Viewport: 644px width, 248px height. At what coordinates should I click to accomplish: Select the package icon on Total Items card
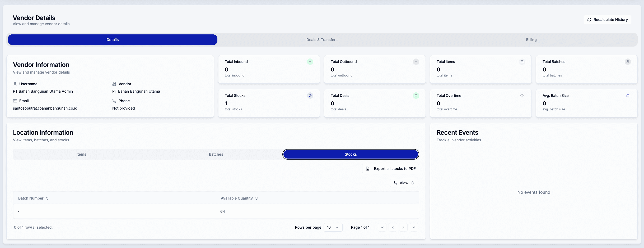522,62
